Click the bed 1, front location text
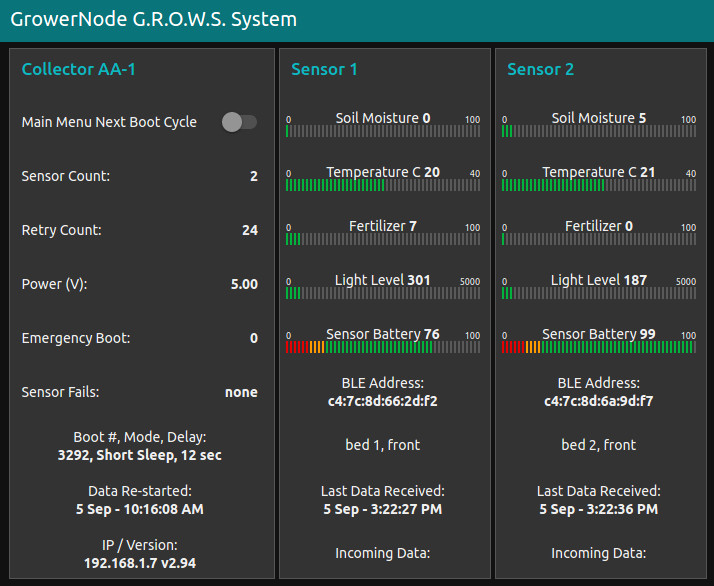714x586 pixels. [x=383, y=445]
